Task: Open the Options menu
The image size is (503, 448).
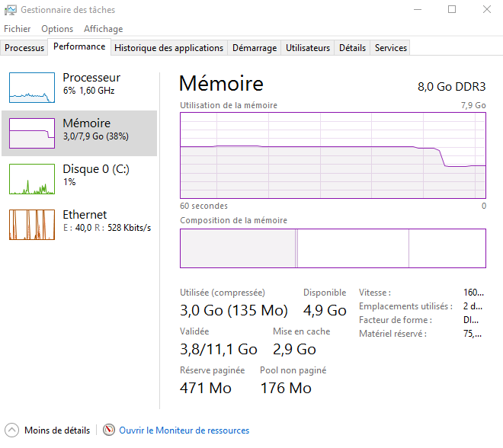Action: coord(57,29)
